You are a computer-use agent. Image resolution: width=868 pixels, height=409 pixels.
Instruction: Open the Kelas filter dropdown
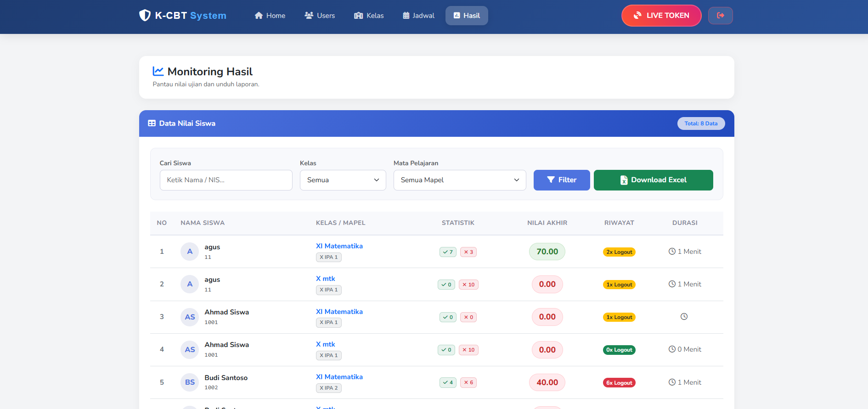343,180
